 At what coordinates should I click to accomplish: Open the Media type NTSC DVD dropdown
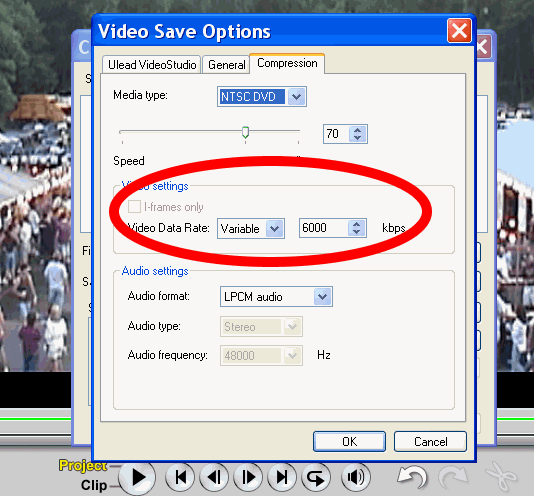[262, 96]
